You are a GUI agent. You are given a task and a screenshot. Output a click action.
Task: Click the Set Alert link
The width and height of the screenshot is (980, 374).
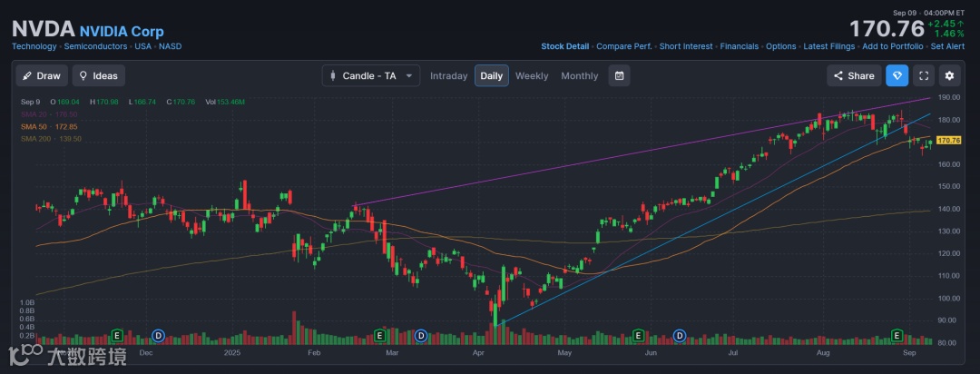947,46
